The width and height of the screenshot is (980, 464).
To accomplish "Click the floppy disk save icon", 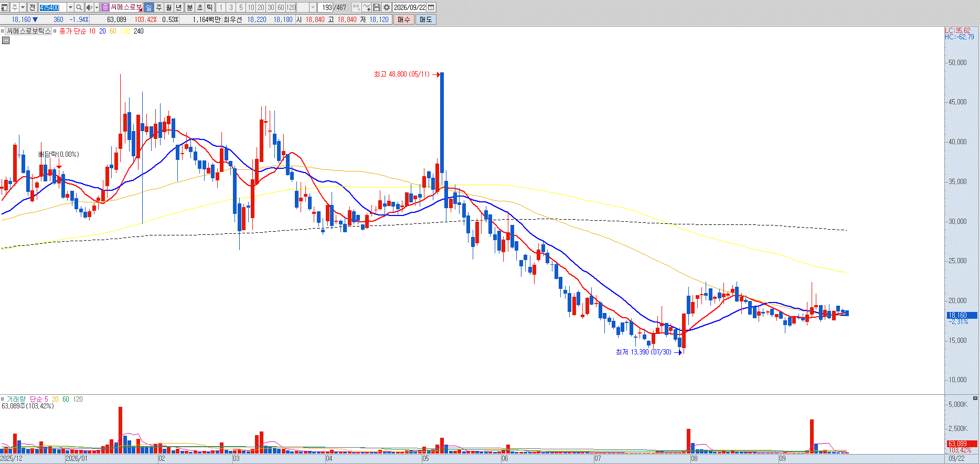I will point(377,7).
